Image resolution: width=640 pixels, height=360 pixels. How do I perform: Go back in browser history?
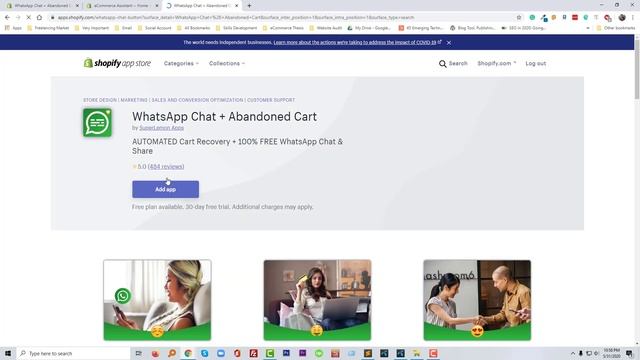7,18
